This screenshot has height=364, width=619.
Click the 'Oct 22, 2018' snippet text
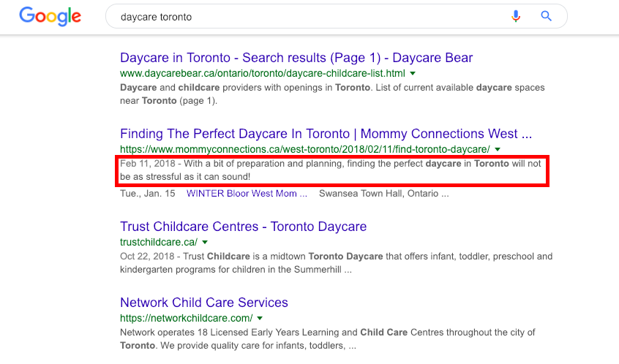[147, 257]
